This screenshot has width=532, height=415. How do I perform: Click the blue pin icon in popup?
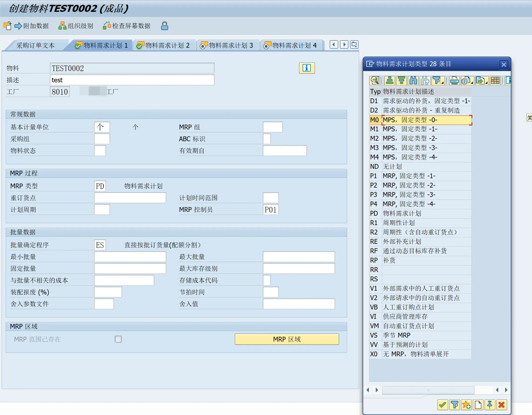click(490, 405)
